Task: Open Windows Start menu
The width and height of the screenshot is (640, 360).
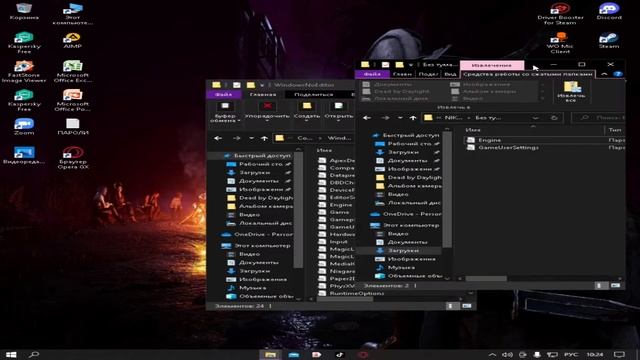Action: coord(11,354)
